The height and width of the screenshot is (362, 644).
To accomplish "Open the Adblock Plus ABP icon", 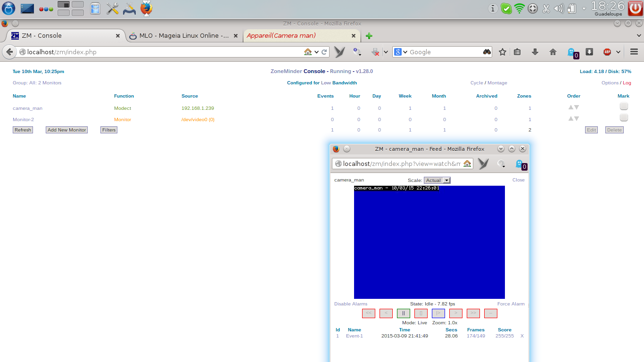I will [x=607, y=52].
